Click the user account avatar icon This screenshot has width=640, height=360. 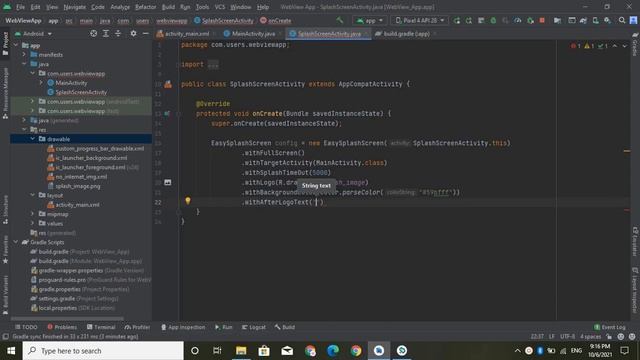[x=633, y=20]
